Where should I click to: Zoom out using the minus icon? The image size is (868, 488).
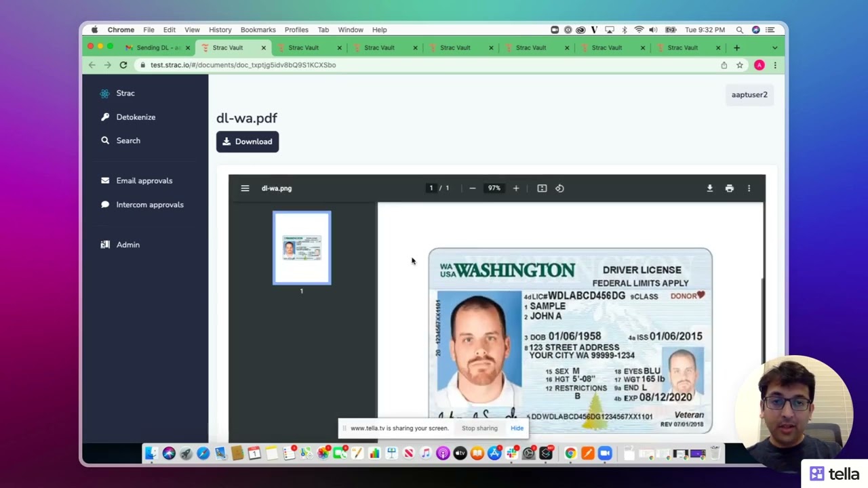tap(473, 188)
